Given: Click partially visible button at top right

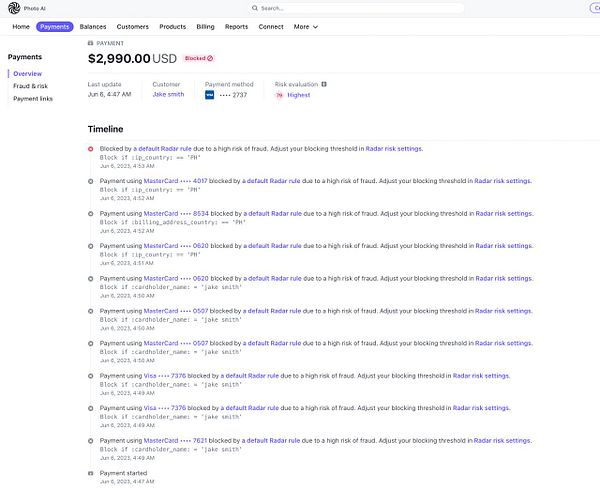Looking at the screenshot, I should [x=595, y=8].
